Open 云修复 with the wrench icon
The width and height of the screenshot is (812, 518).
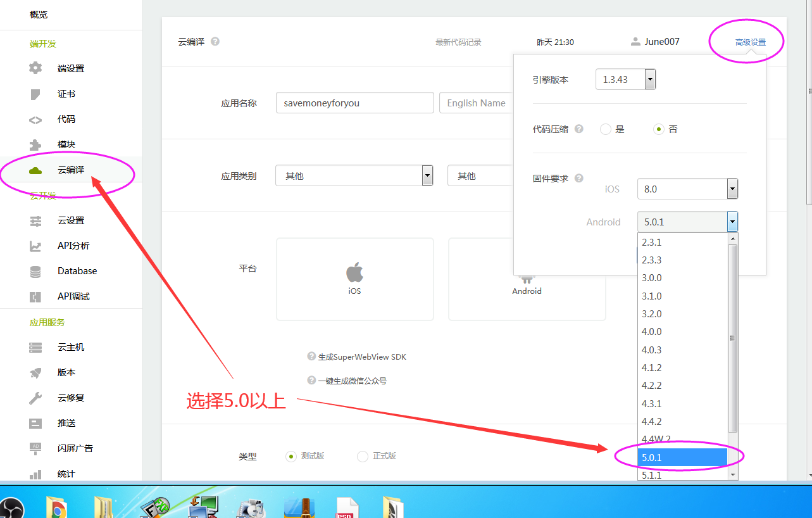[35, 398]
